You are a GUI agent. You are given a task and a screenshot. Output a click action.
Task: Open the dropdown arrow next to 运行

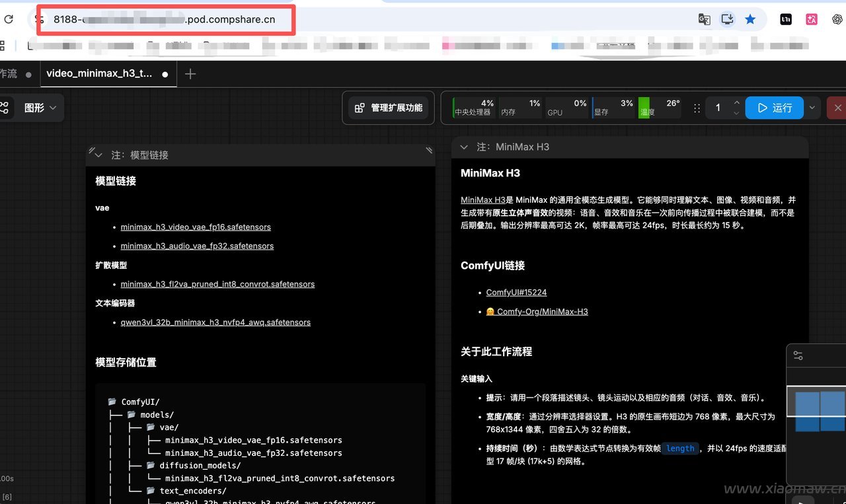coord(812,108)
